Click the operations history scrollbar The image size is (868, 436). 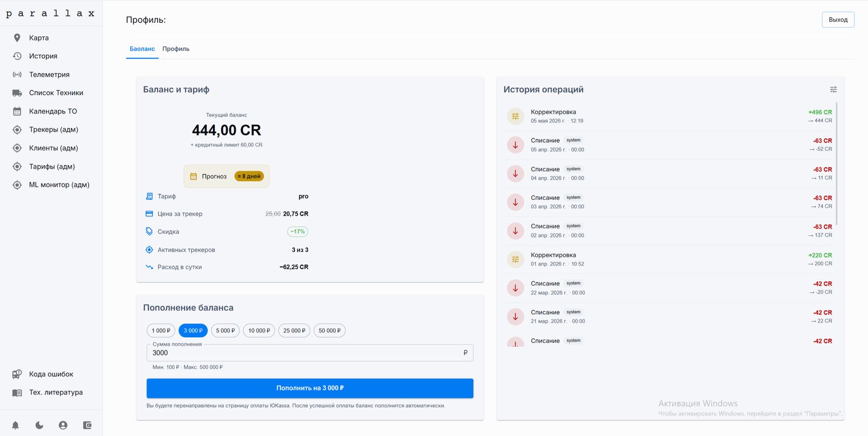(837, 163)
